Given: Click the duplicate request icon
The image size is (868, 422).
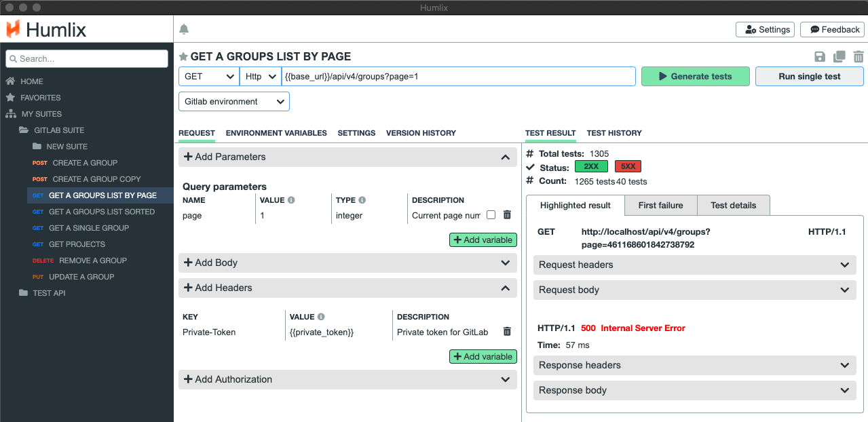Looking at the screenshot, I should point(839,57).
